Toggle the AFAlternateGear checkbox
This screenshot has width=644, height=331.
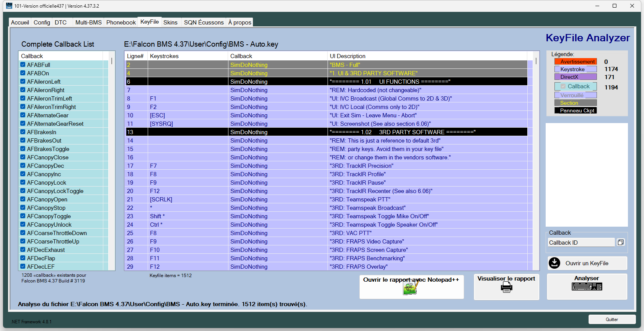click(23, 115)
